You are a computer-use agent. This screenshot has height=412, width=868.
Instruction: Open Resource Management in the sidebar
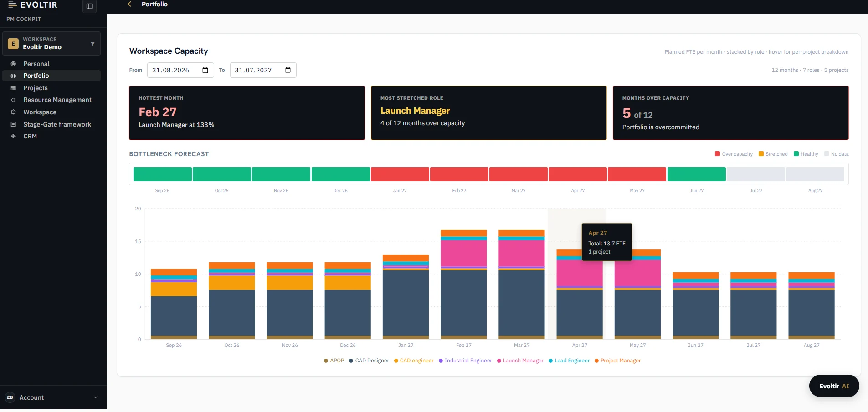[x=51, y=100]
